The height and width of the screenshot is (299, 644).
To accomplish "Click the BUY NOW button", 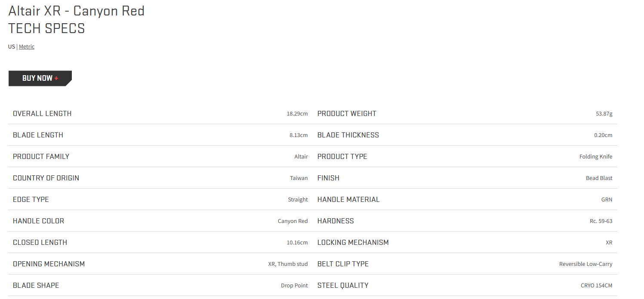I will pyautogui.click(x=40, y=78).
